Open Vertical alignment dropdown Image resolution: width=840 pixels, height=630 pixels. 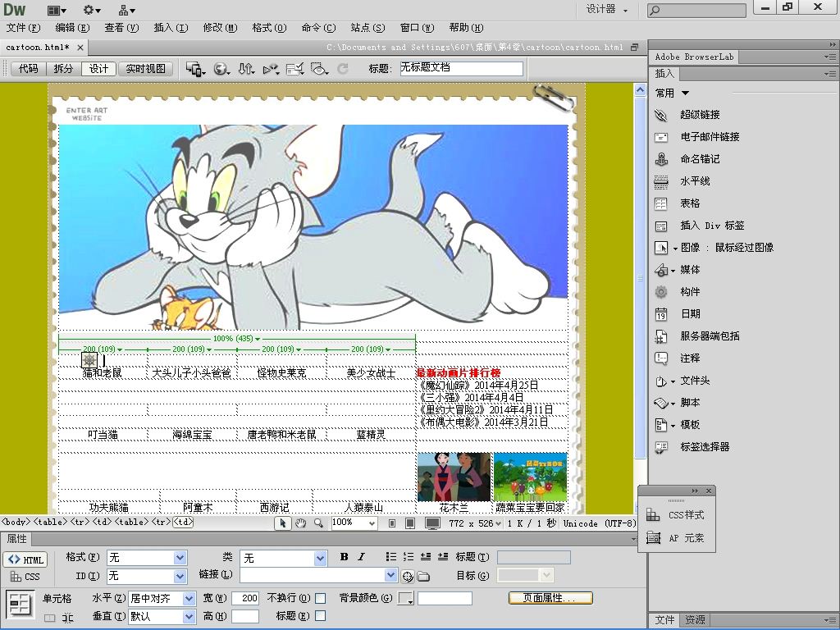point(189,617)
